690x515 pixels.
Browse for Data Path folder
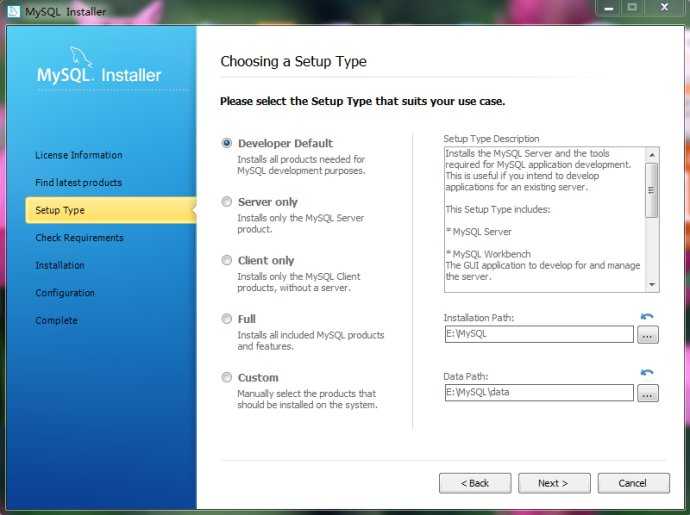(648, 393)
